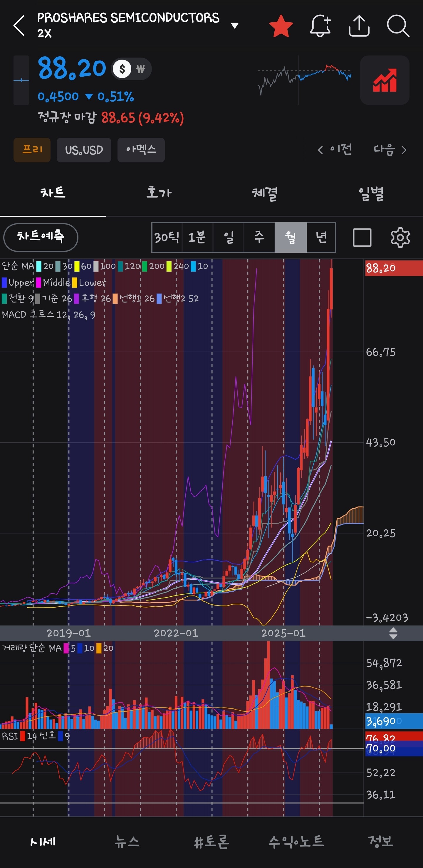Open stock search magnifier
The width and height of the screenshot is (423, 868).
398,26
